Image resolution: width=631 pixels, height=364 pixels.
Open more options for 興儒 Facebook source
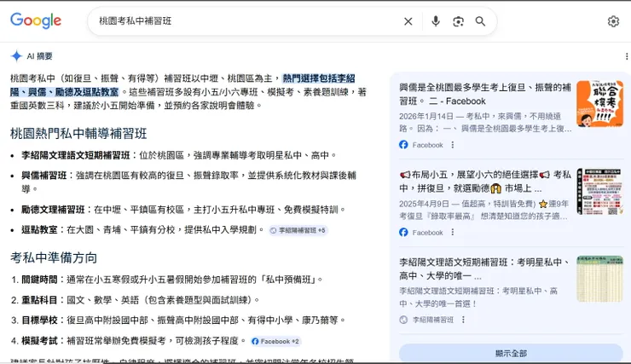point(453,145)
